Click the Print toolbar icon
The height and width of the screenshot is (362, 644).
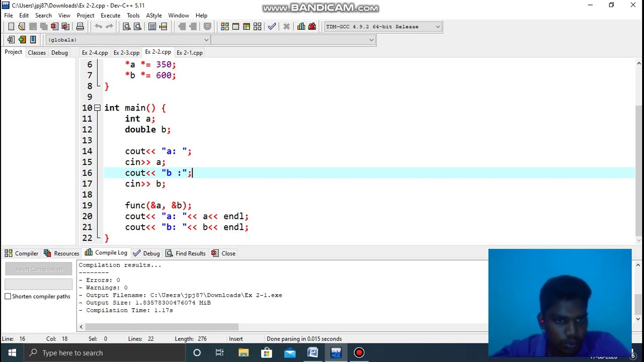pos(80,27)
